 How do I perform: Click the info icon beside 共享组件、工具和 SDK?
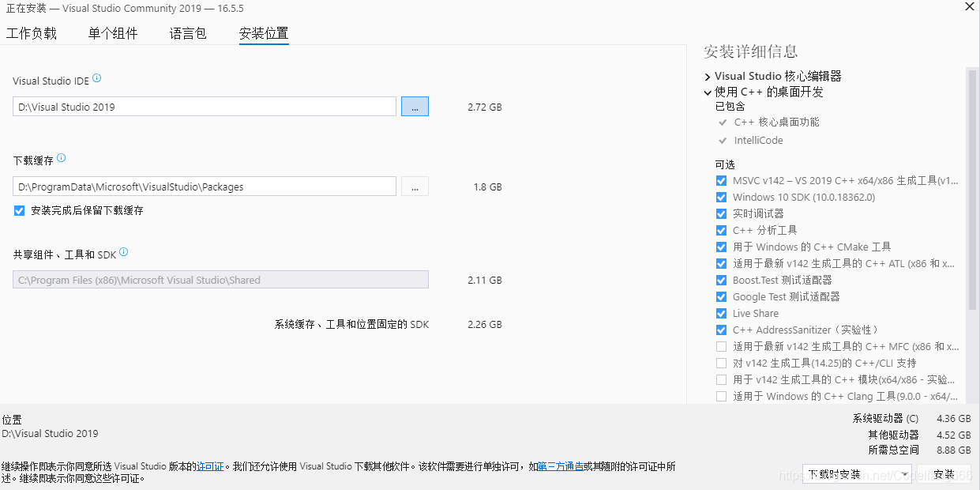(x=124, y=253)
